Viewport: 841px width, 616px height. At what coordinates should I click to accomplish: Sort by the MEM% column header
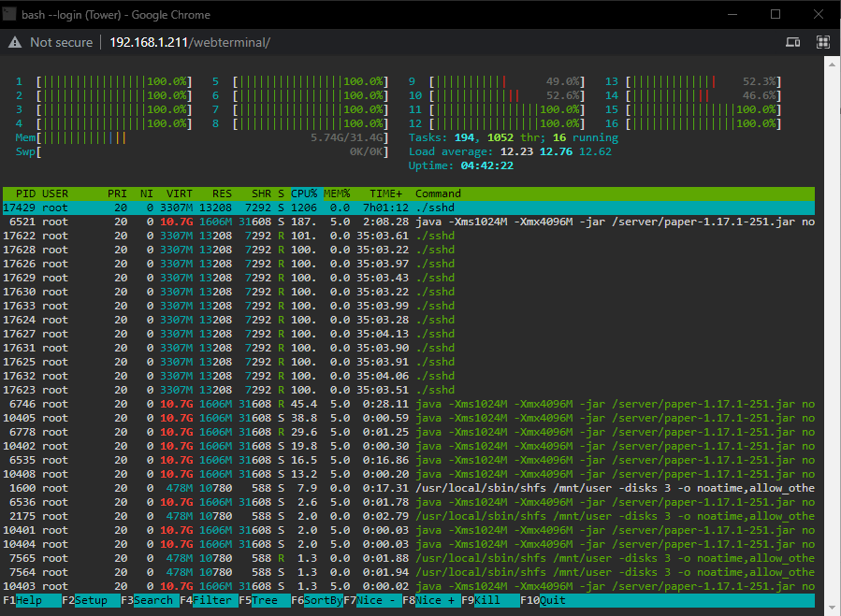point(337,193)
